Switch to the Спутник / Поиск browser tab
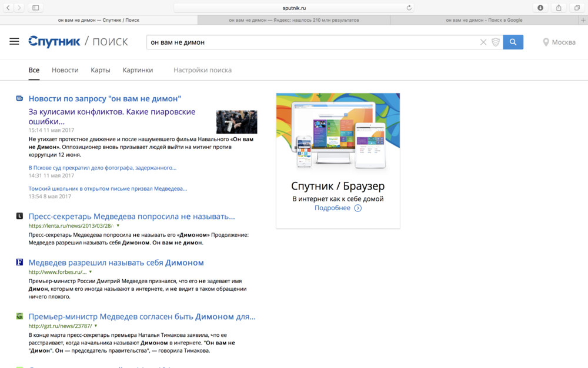This screenshot has width=588, height=368. coord(99,20)
